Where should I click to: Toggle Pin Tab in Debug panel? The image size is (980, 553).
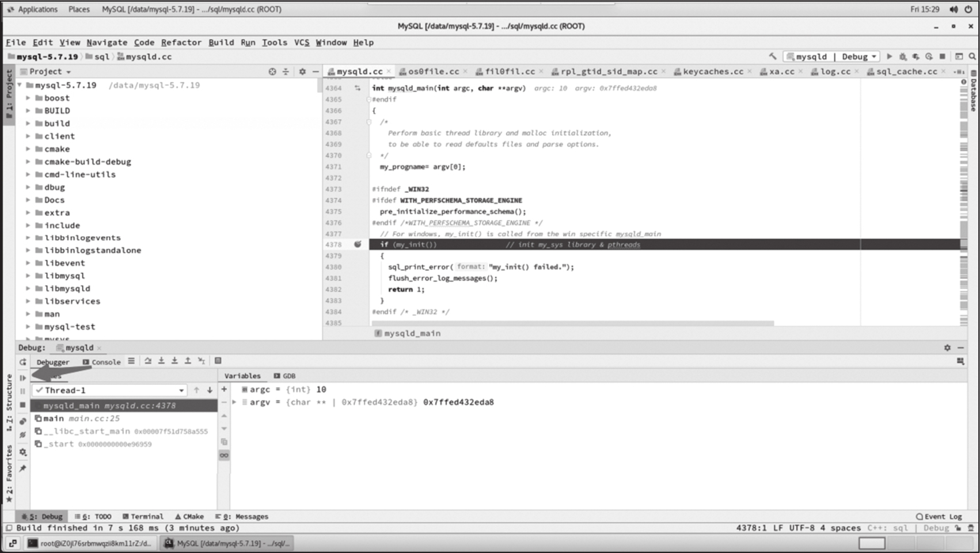tap(23, 468)
